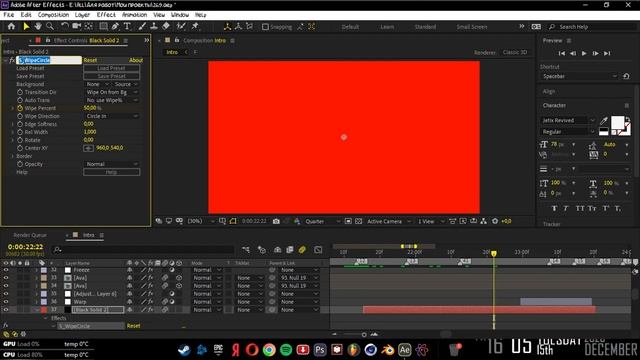640x360 pixels.
Task: Open the Composition menu
Action: tap(53, 15)
